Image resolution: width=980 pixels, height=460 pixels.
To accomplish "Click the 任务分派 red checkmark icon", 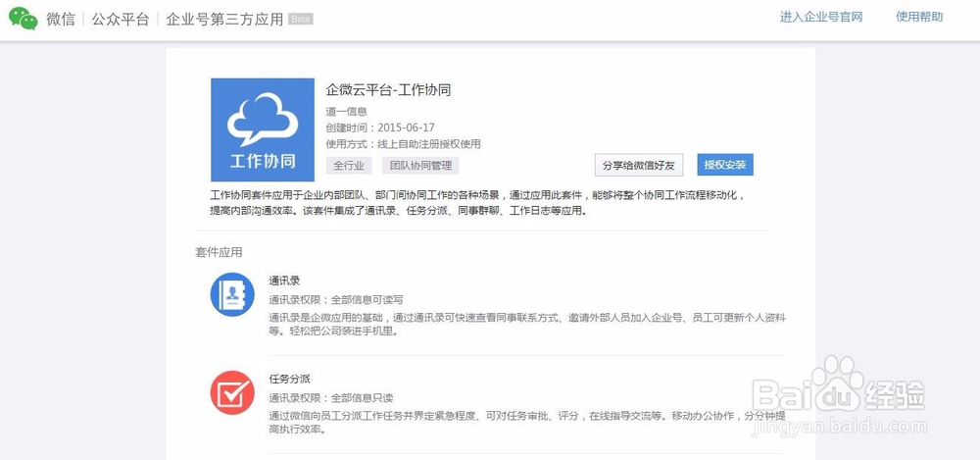I will click(232, 392).
